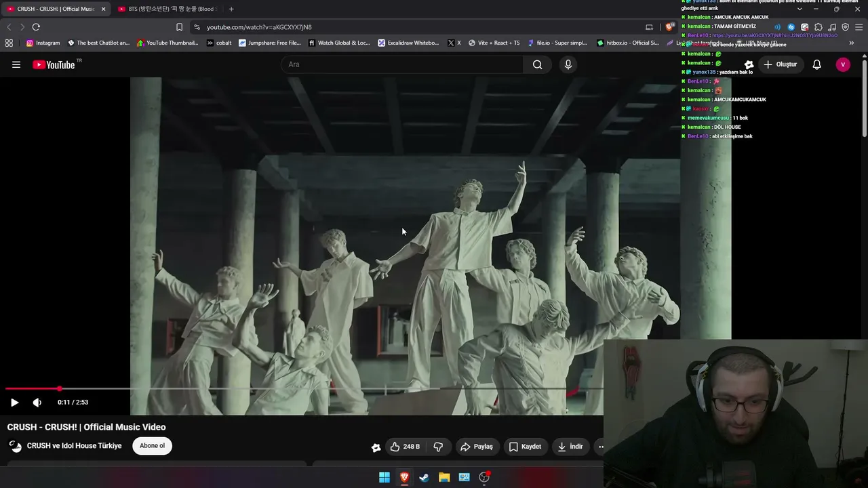868x488 pixels.
Task: Click the page vertical scrollbar
Action: [865, 98]
